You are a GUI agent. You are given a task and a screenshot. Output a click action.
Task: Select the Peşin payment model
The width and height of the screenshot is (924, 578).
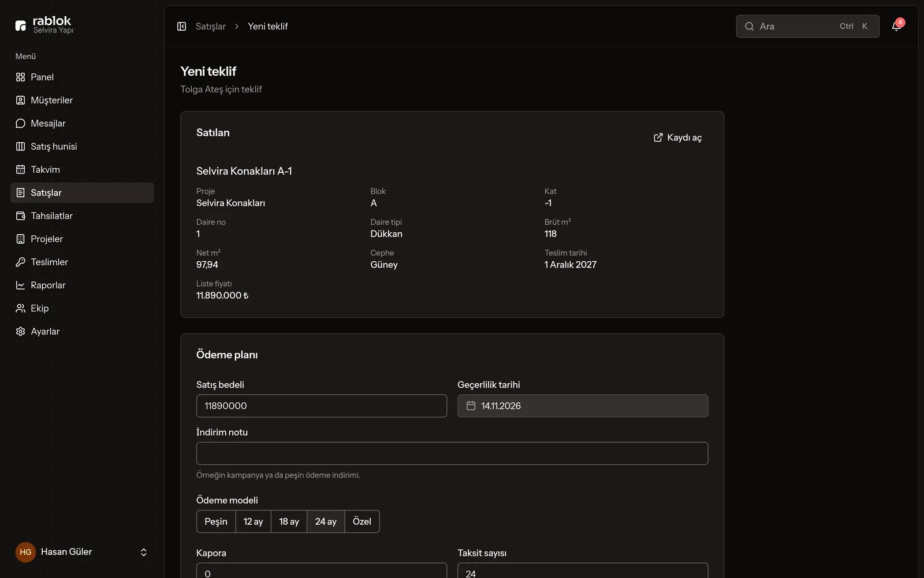216,521
